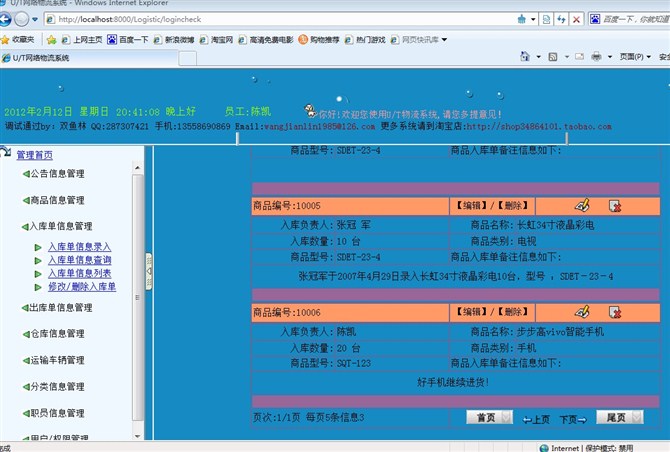This screenshot has height=452, width=670.
Task: Open the 新浪微博 favorites bar link
Action: tap(174, 40)
